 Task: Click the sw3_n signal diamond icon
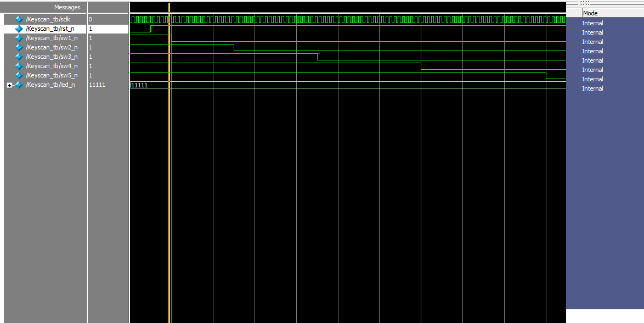(x=19, y=57)
